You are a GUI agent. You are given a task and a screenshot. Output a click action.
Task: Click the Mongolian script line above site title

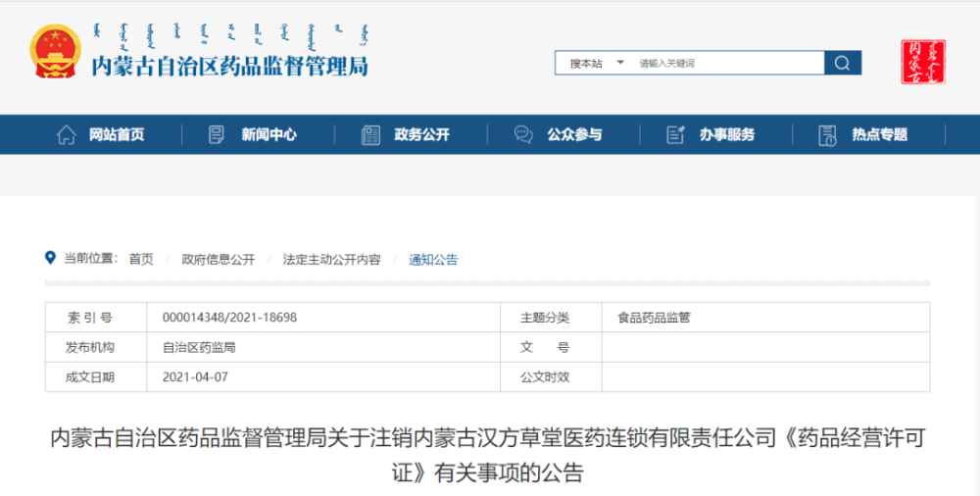[230, 36]
